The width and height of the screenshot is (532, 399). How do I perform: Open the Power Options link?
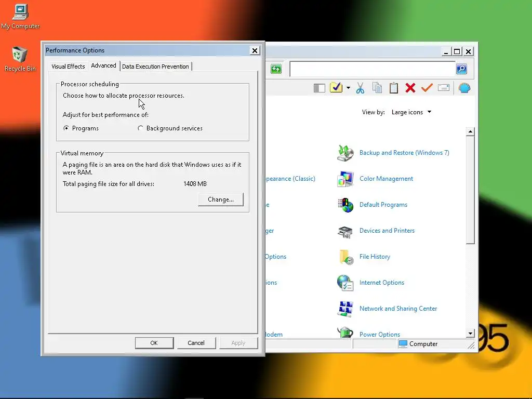point(380,335)
